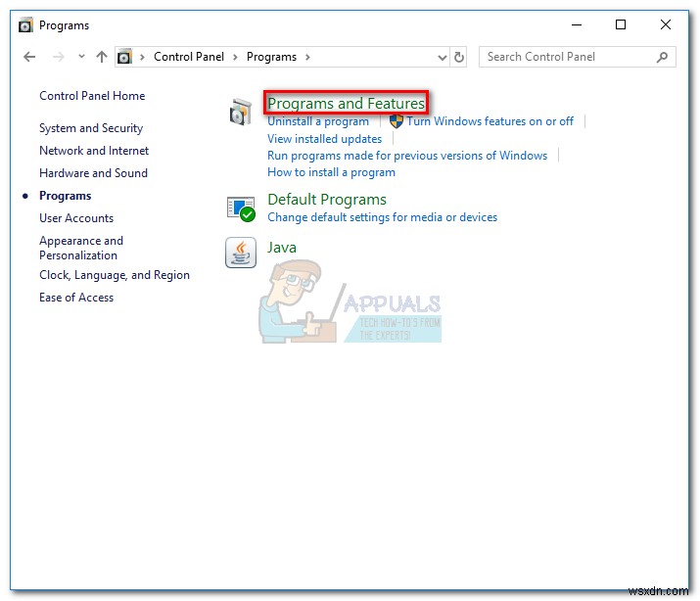700x601 pixels.
Task: Maximize the Programs window
Action: (x=621, y=24)
